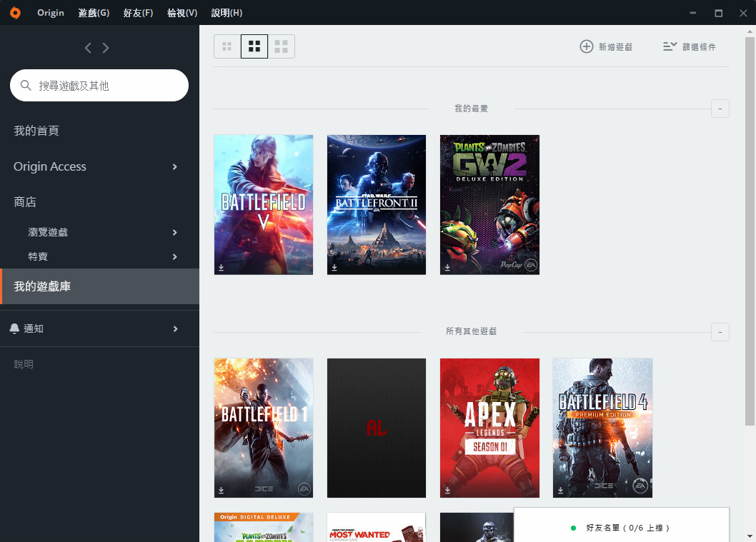Click 新增遊戲 button label
Image resolution: width=756 pixels, height=542 pixels.
(616, 46)
